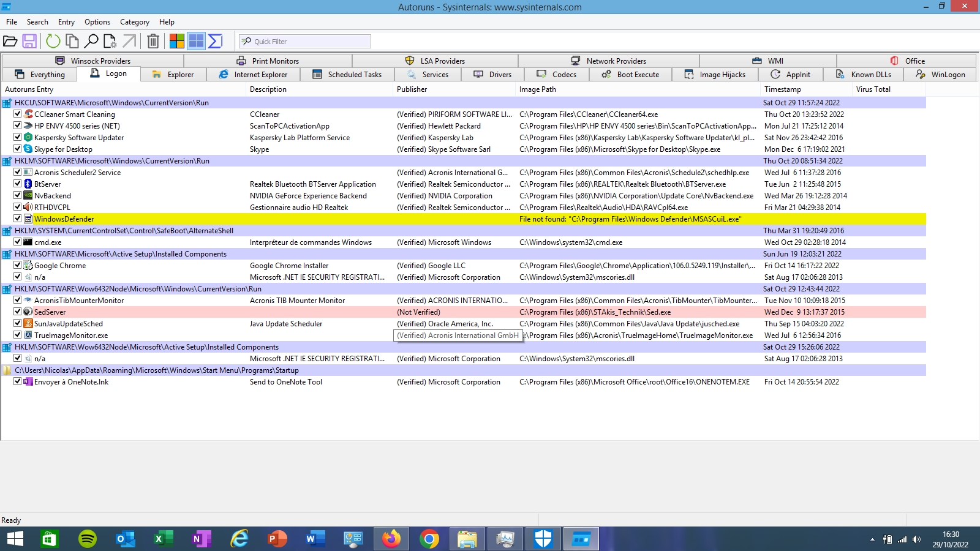Open Spotify from the taskbar

click(x=88, y=539)
